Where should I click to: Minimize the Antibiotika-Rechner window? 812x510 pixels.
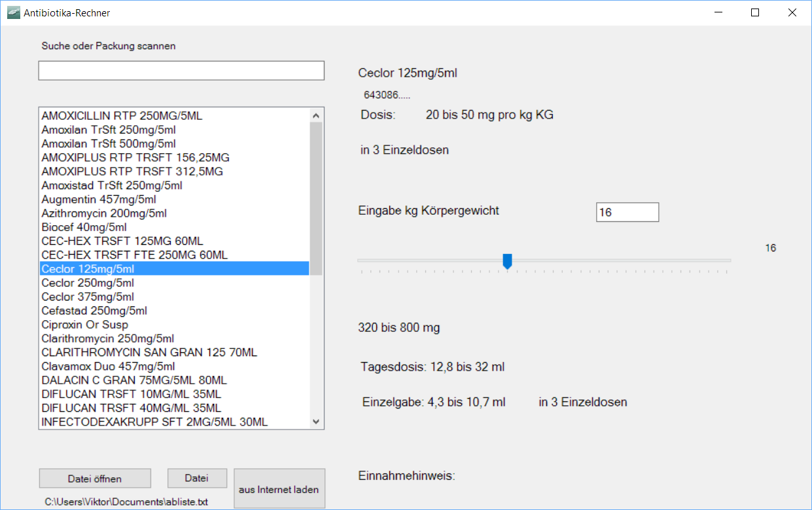pos(718,12)
